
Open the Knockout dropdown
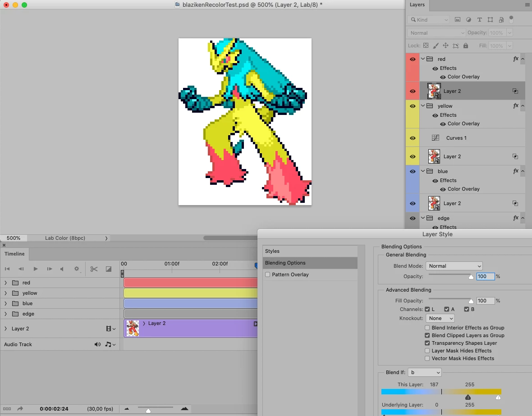[x=440, y=318]
